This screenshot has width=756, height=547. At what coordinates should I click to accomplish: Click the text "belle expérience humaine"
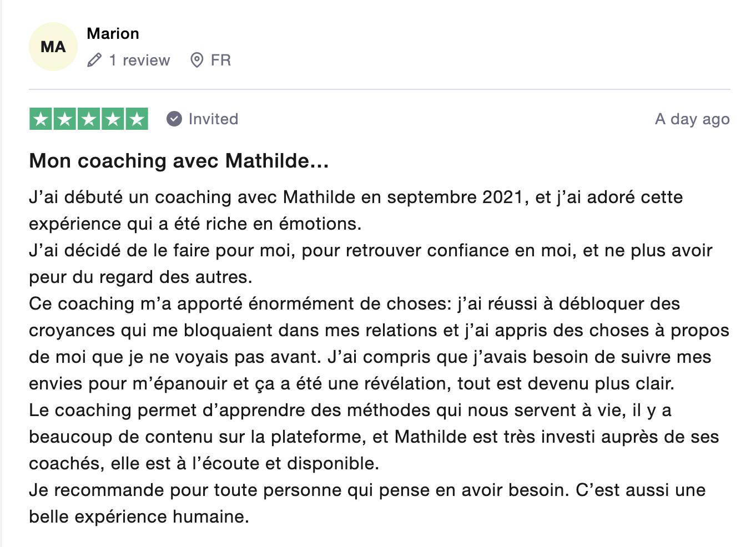tap(139, 517)
